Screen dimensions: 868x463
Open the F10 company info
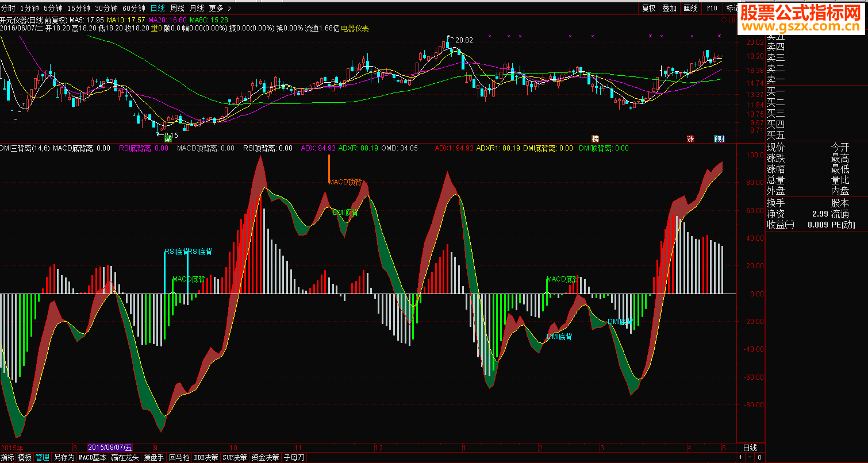pyautogui.click(x=712, y=8)
